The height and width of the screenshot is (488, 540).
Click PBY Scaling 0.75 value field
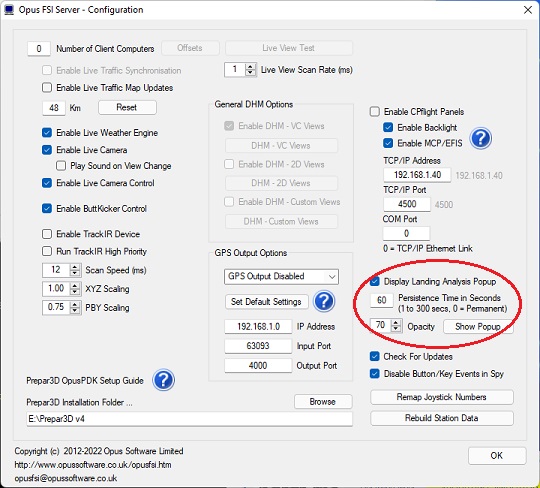[56, 308]
